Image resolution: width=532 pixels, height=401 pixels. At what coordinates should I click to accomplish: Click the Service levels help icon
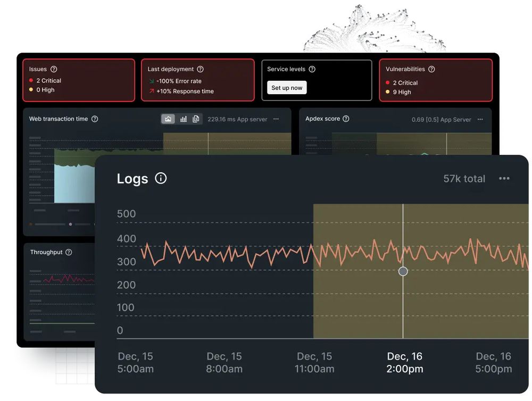tap(311, 69)
